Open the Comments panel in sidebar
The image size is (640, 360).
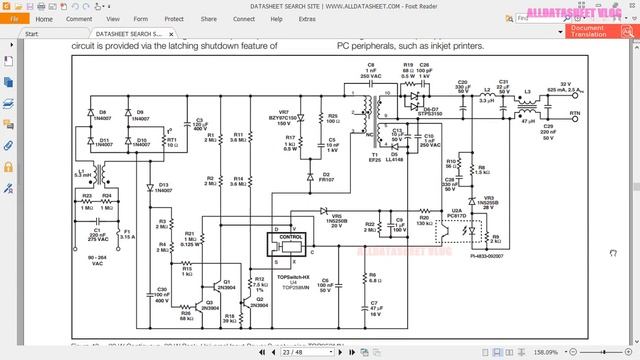tap(8, 124)
